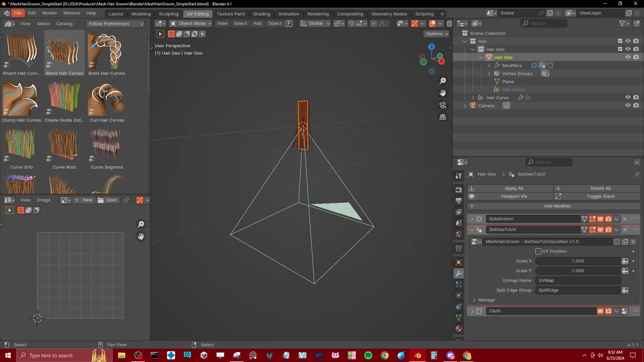644x362 pixels.
Task: Enable the UV Position checkbox
Action: 538,251
